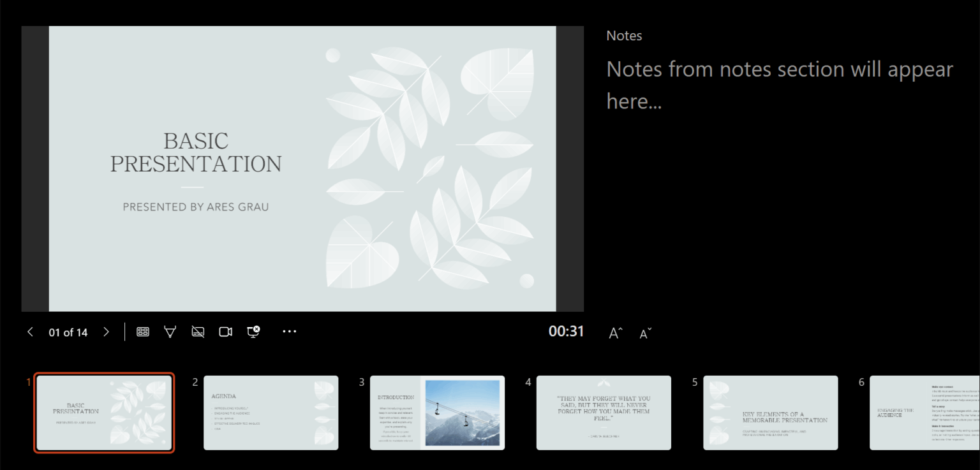Open the More slideshow options ellipsis
Image resolution: width=980 pixels, height=470 pixels.
tap(289, 332)
